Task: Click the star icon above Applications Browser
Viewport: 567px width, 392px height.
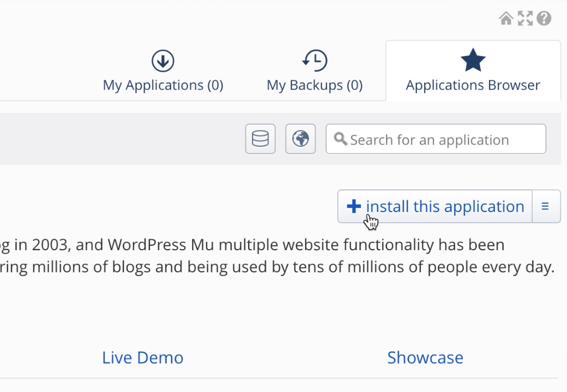Action: coord(473,60)
